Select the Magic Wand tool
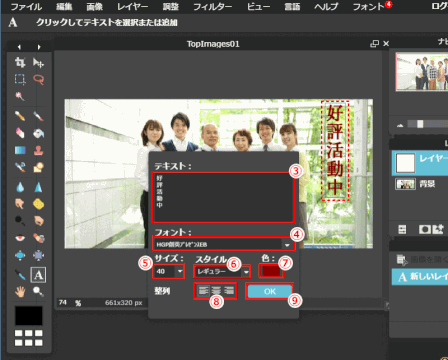The height and width of the screenshot is (360, 448). (x=20, y=96)
